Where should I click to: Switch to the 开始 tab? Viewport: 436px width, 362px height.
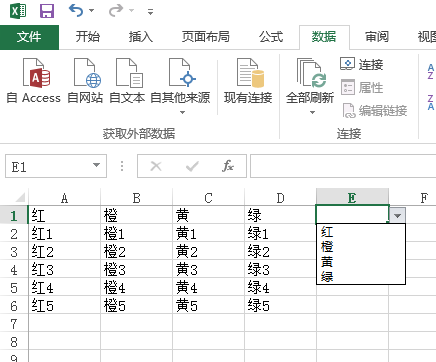click(x=88, y=37)
